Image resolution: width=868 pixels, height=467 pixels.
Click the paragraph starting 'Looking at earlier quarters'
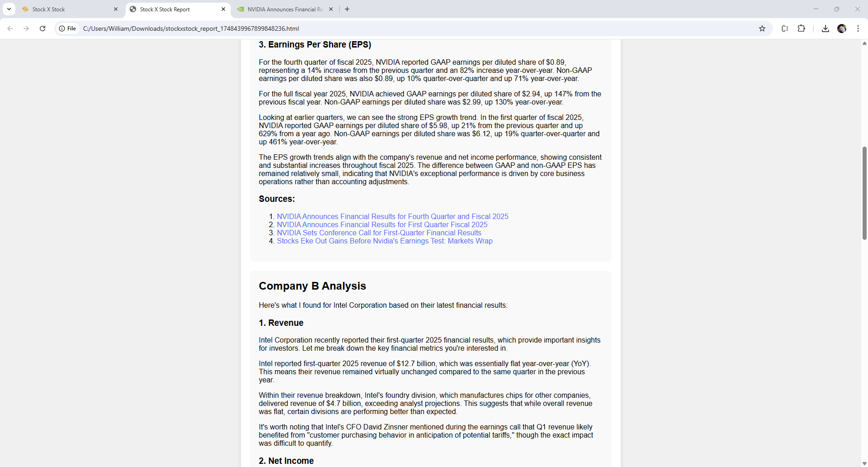pos(429,129)
